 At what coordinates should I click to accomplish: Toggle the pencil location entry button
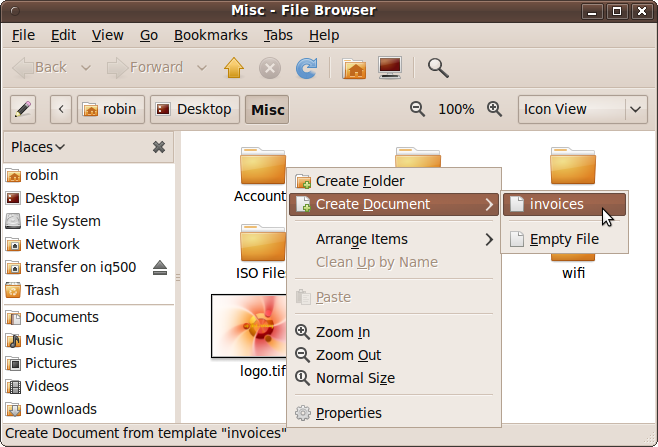point(23,110)
